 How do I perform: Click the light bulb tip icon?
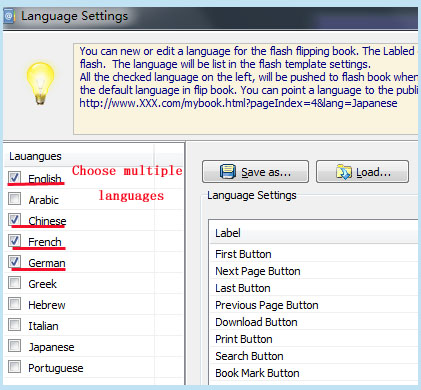[40, 83]
